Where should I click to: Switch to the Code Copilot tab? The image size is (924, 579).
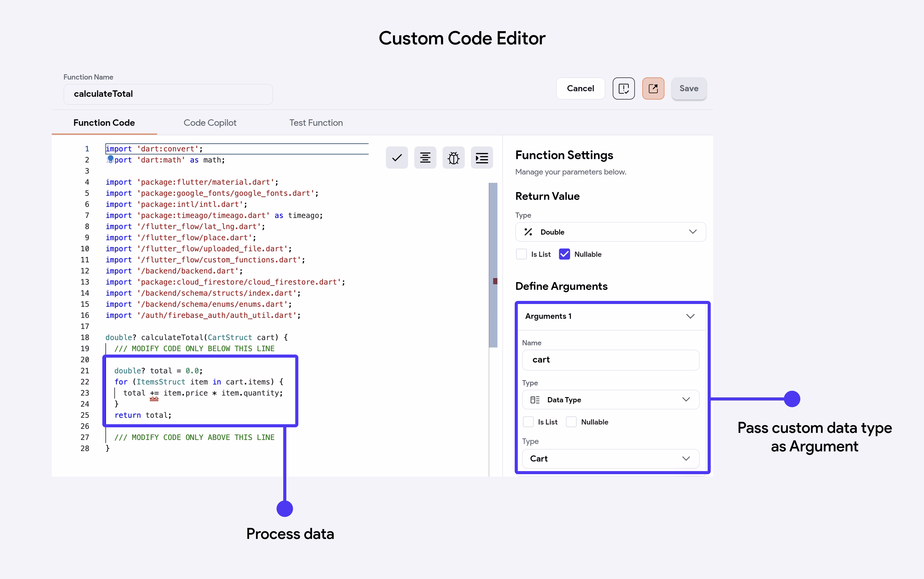tap(210, 123)
